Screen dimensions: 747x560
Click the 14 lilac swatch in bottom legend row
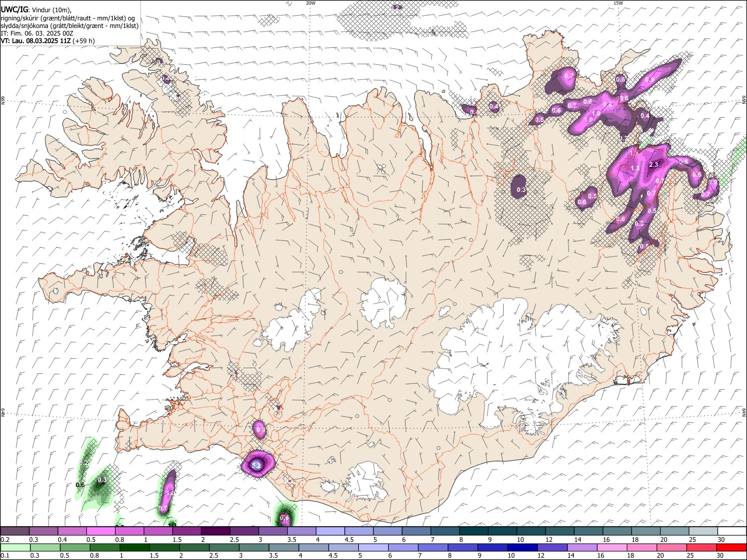pyautogui.click(x=582, y=548)
